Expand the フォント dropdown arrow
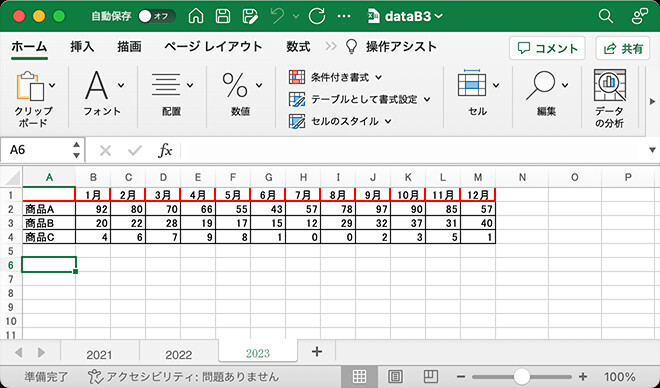Screen dimensions: 660x388 (x=121, y=85)
